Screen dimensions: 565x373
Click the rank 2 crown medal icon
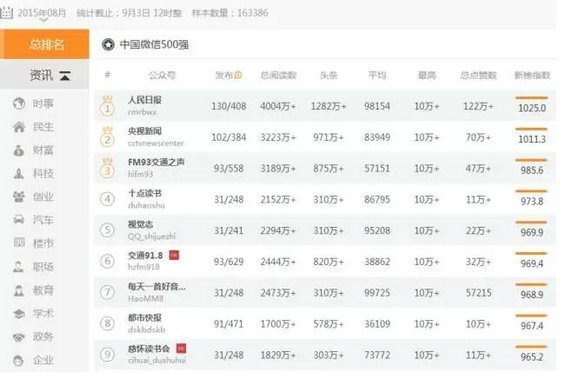(x=107, y=137)
